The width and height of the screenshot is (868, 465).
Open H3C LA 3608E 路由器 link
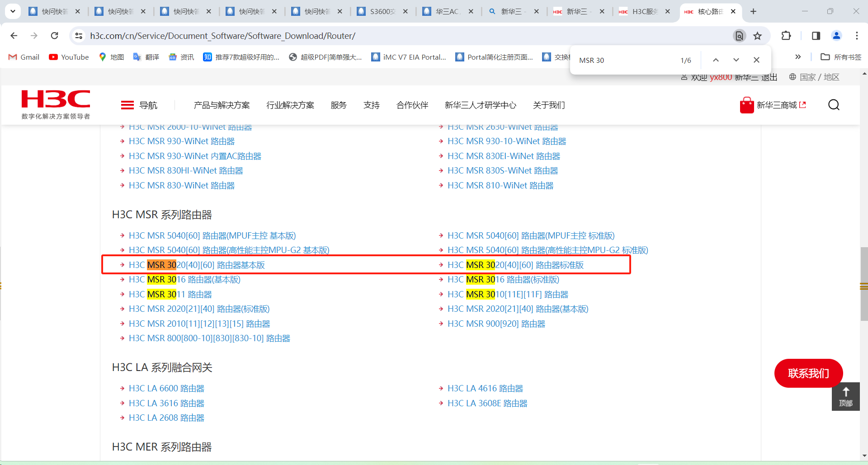click(x=487, y=403)
